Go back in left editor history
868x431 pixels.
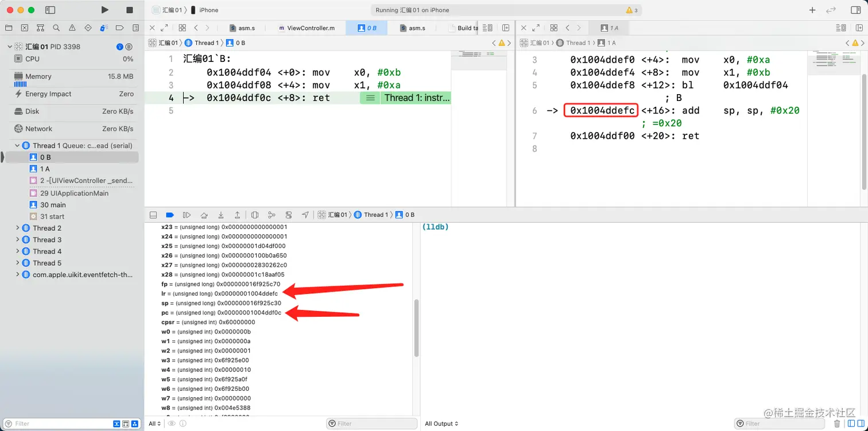(x=196, y=28)
